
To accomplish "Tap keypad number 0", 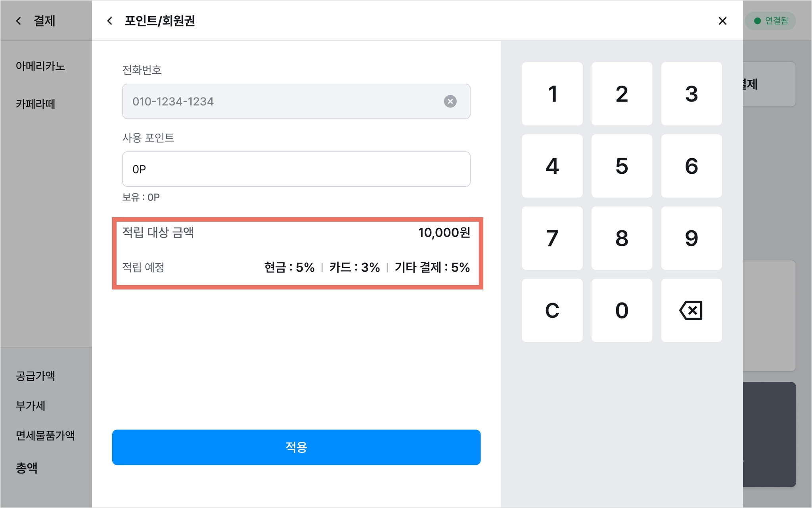I will pos(622,310).
